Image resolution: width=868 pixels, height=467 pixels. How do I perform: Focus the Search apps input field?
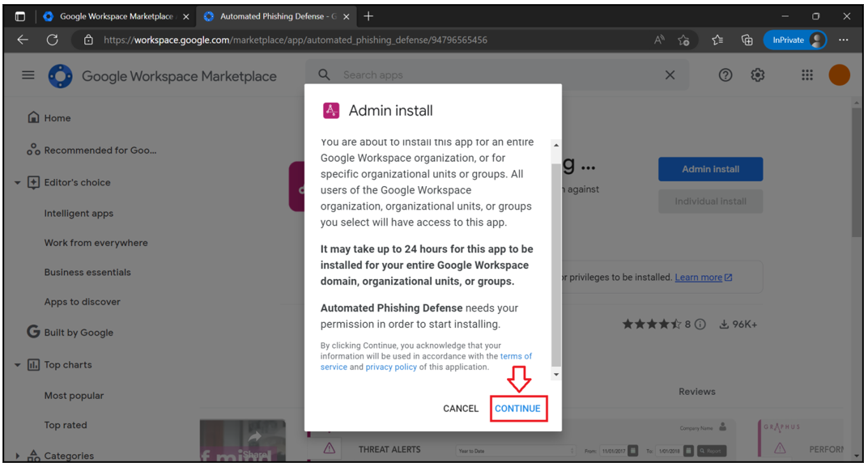point(498,74)
